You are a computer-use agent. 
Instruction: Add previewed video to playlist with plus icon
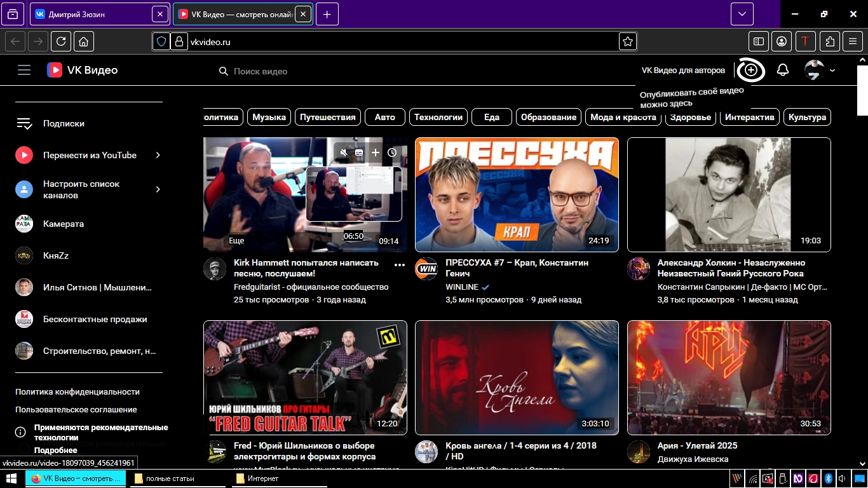[x=376, y=152]
